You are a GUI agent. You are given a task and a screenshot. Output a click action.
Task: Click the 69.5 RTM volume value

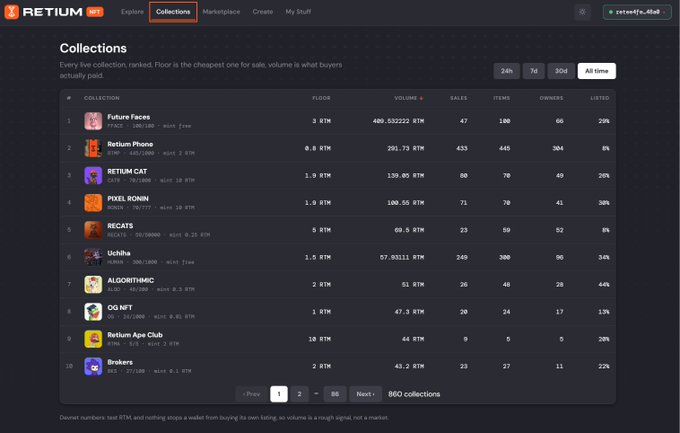click(409, 230)
